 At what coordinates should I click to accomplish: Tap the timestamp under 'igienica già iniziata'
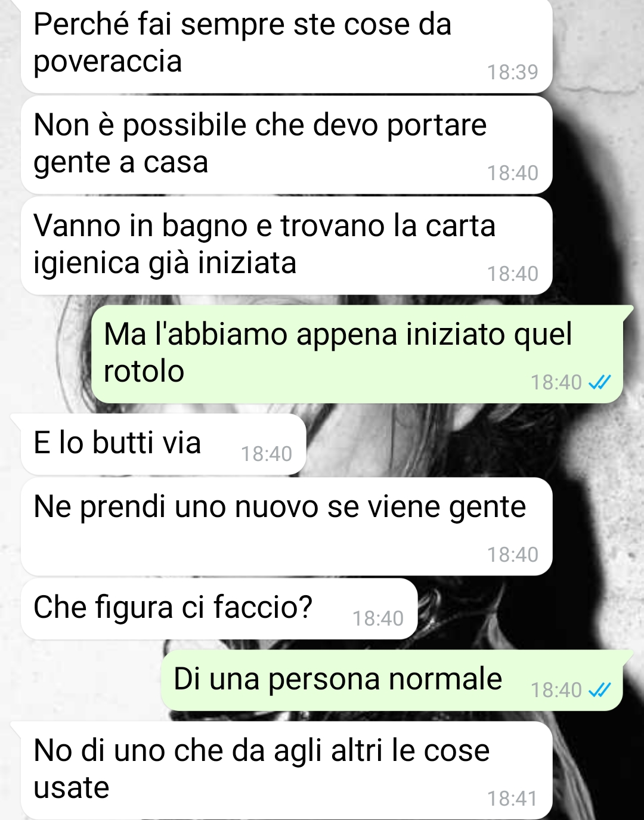coord(513,274)
